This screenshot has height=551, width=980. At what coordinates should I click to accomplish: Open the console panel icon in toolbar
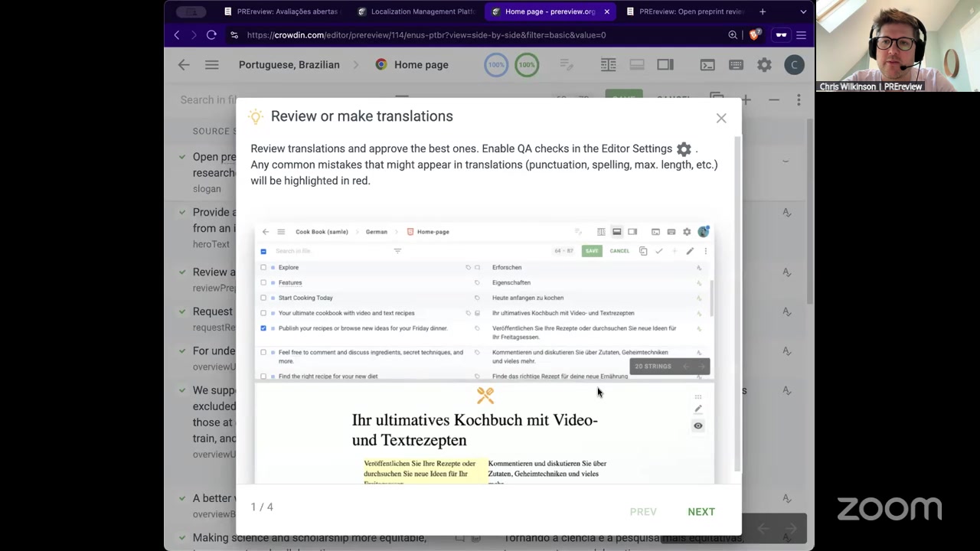(x=707, y=65)
